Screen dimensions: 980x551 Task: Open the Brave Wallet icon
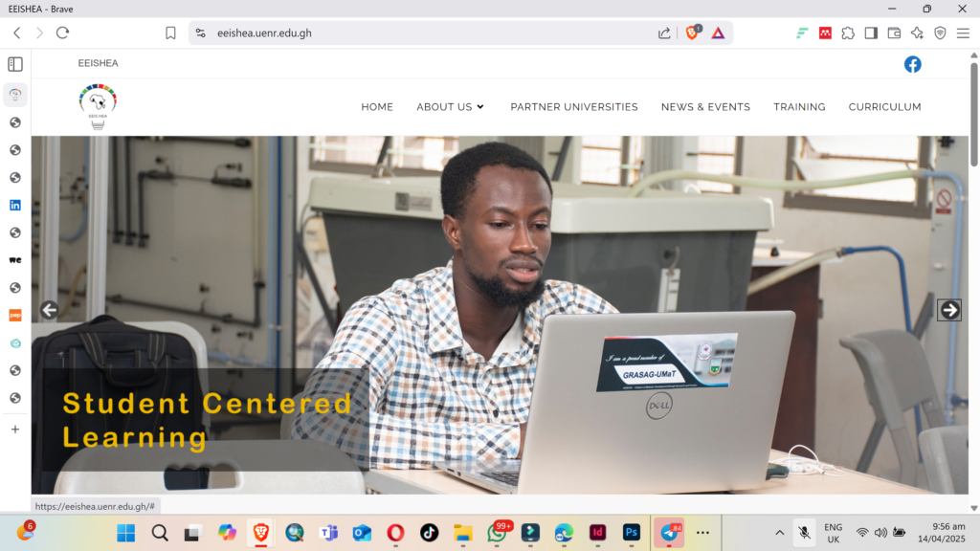(894, 33)
